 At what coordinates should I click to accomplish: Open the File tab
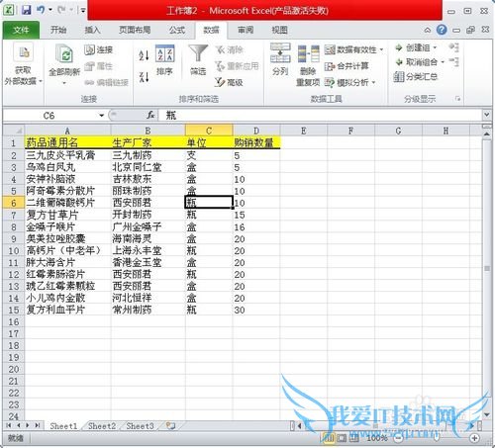click(21, 31)
